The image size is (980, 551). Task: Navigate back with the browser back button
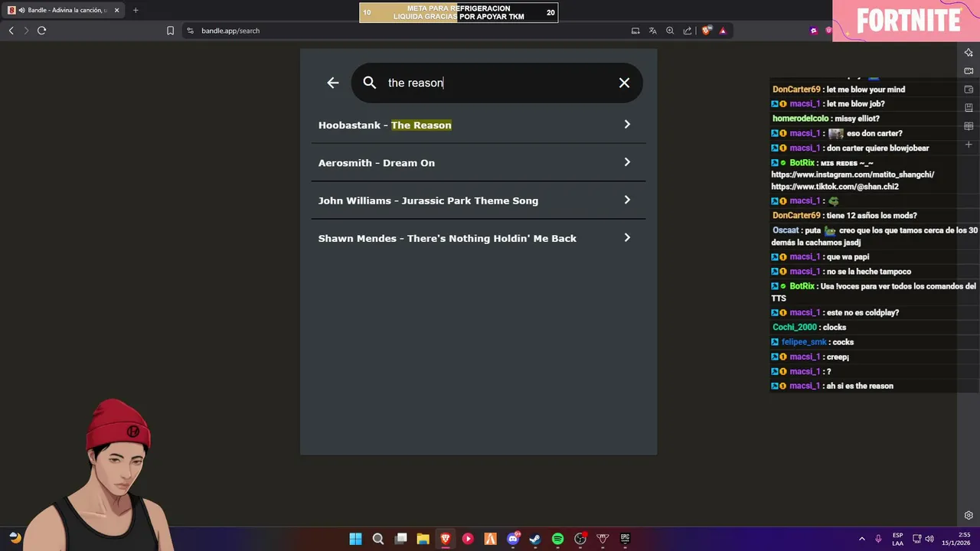[x=11, y=31]
